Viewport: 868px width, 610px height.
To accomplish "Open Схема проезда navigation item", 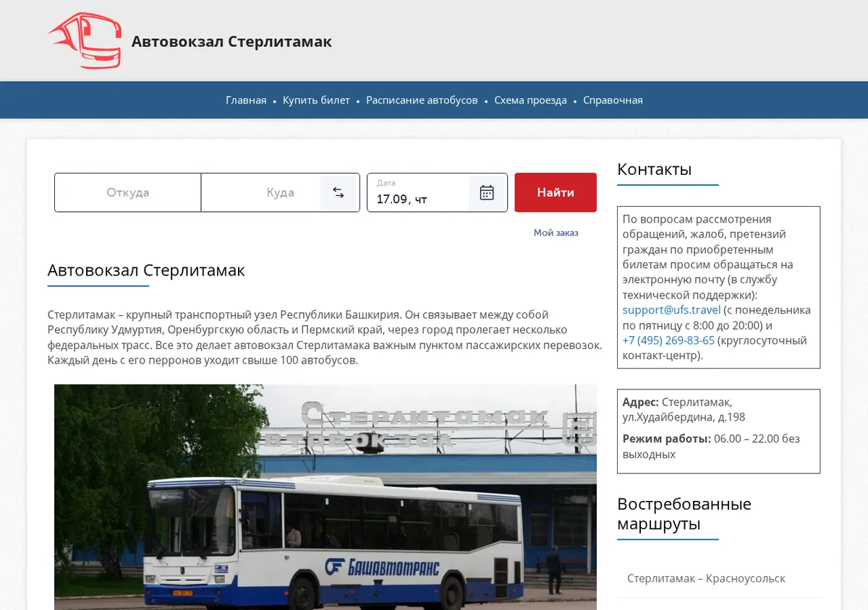I will coord(530,100).
